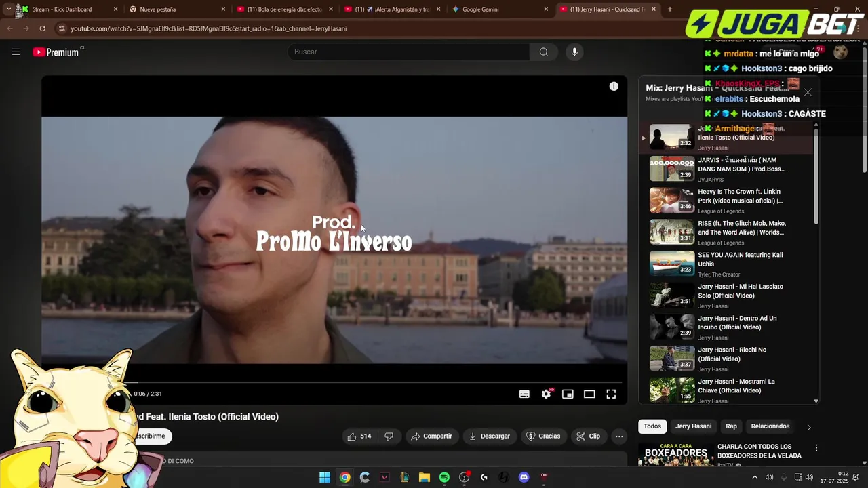Open File Explorer from the taskbar
Image resolution: width=868 pixels, height=488 pixels.
point(425,477)
